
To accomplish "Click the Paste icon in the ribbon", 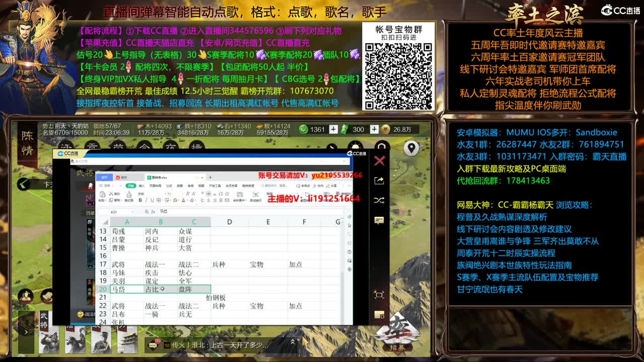I will [x=102, y=194].
